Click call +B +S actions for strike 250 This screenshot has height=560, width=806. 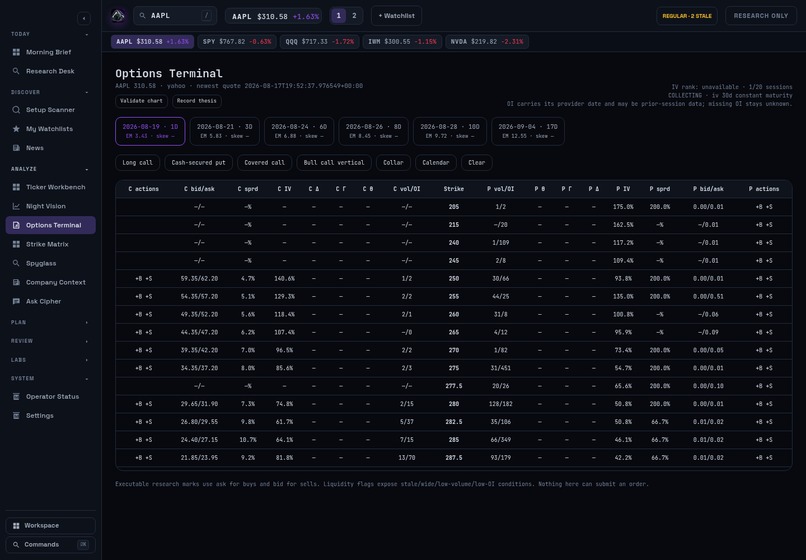coord(143,279)
